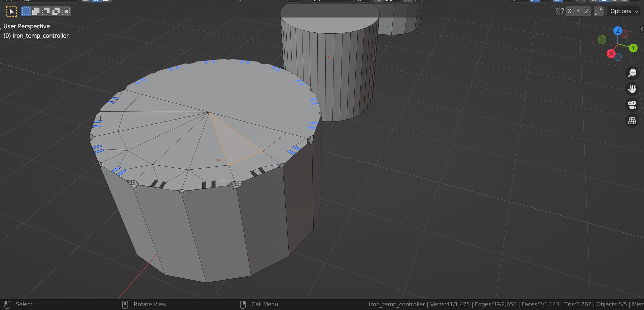Click the orange origin dot on the dial top
Viewport: 644px width, 310px height.
click(218, 160)
